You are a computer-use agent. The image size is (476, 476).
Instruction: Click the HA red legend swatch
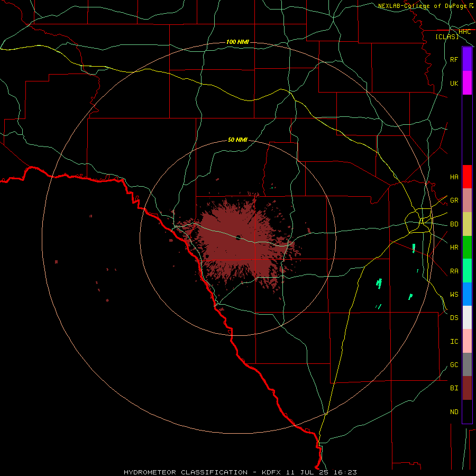point(467,177)
